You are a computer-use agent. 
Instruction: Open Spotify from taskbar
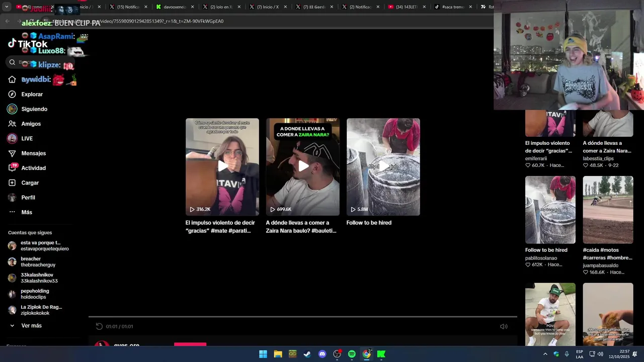pos(352,354)
